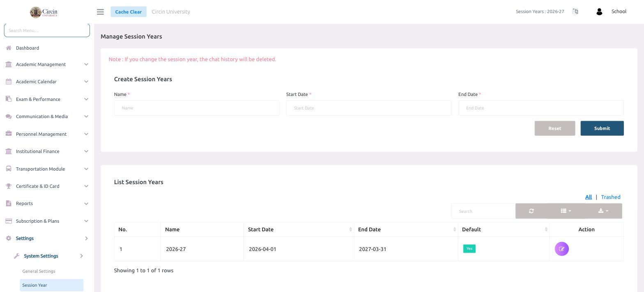Image resolution: width=644 pixels, height=292 pixels.
Task: Click the Transportation Module bus icon
Action: pyautogui.click(x=9, y=169)
